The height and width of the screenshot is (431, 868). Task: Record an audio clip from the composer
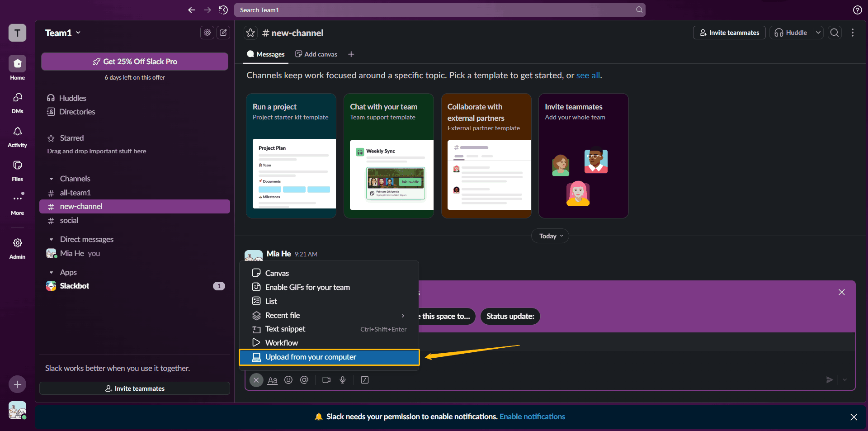(x=343, y=380)
